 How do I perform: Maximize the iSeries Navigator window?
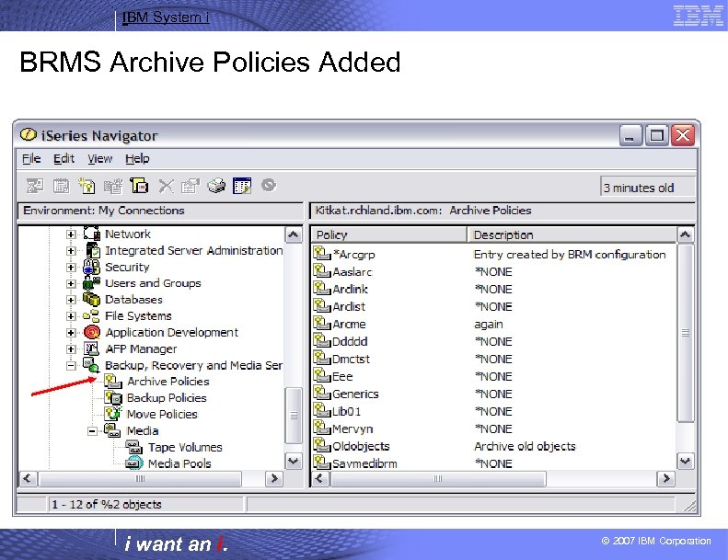(656, 136)
